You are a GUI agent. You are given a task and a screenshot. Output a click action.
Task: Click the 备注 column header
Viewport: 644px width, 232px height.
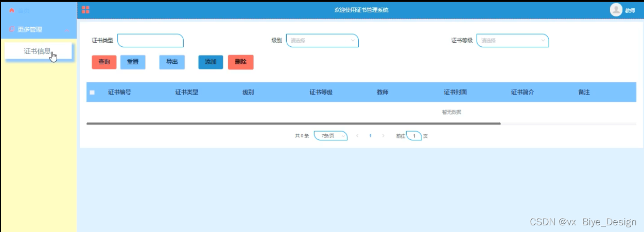tap(584, 93)
